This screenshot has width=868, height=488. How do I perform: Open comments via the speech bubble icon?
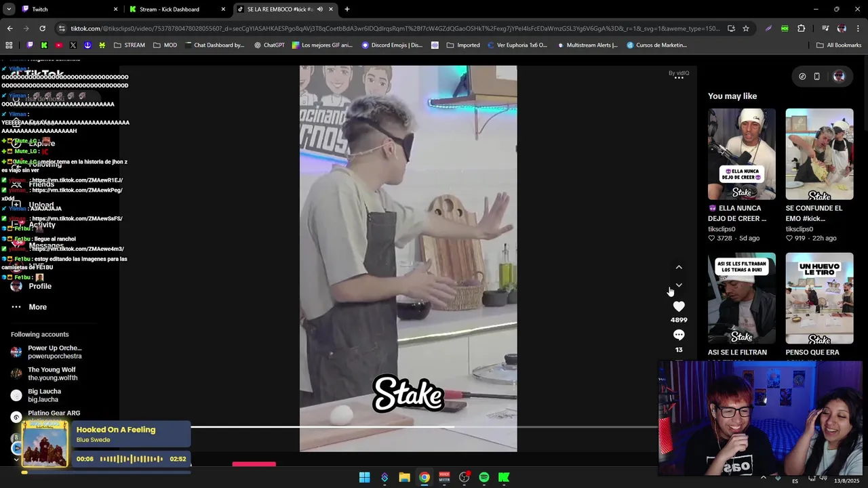[679, 335]
